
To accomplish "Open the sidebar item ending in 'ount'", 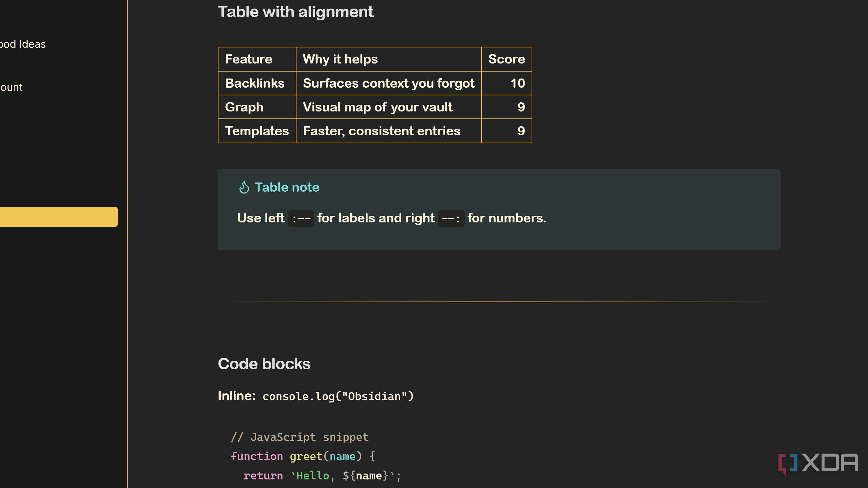I will (11, 87).
